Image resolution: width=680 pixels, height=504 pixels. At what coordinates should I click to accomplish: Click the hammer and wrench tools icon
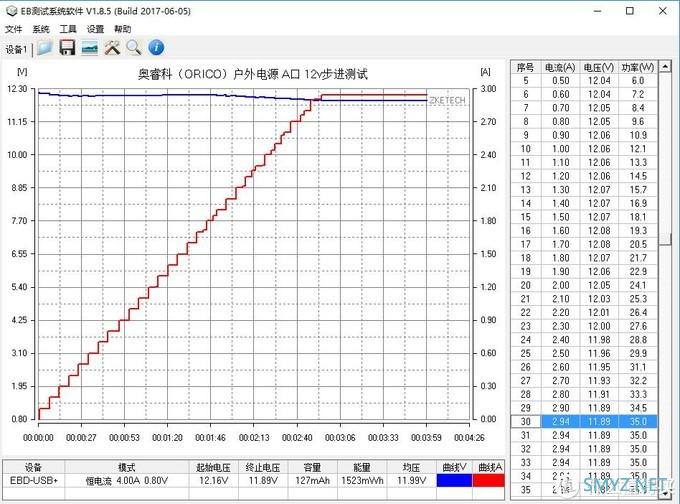tap(112, 48)
